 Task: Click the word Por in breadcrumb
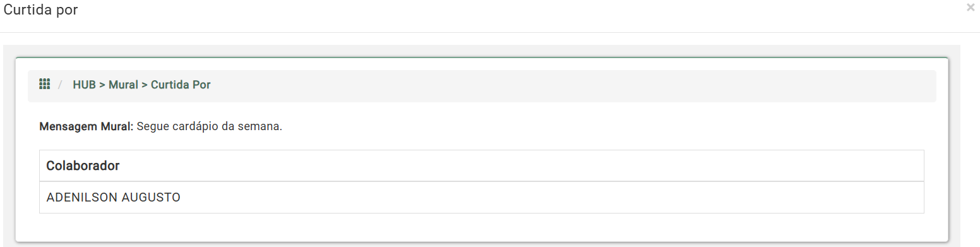201,85
